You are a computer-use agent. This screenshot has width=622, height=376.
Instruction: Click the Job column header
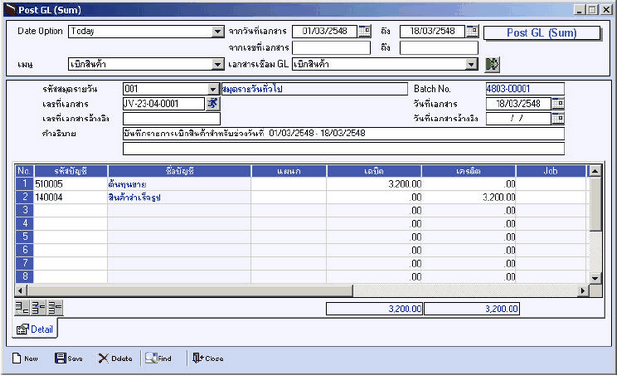pos(551,171)
